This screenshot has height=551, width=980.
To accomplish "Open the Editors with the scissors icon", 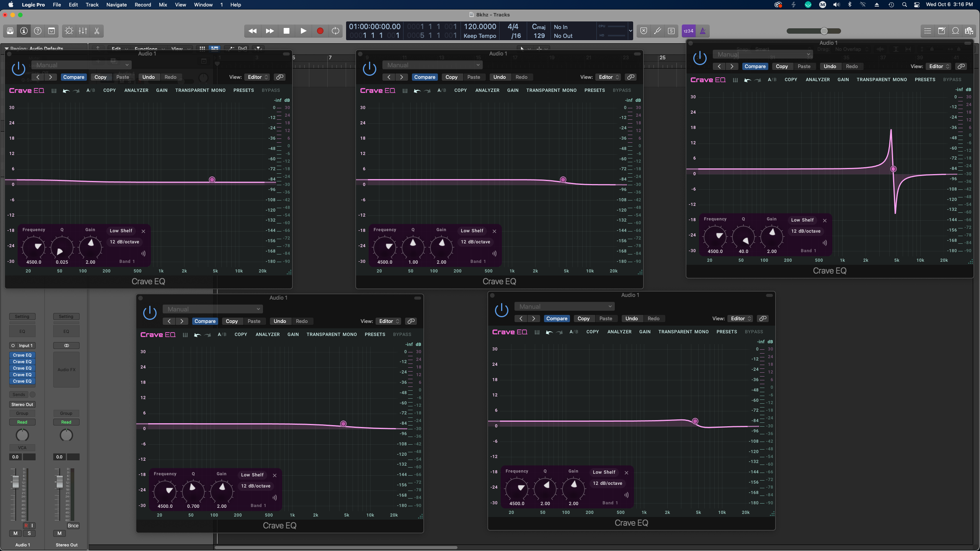I will pos(97,31).
